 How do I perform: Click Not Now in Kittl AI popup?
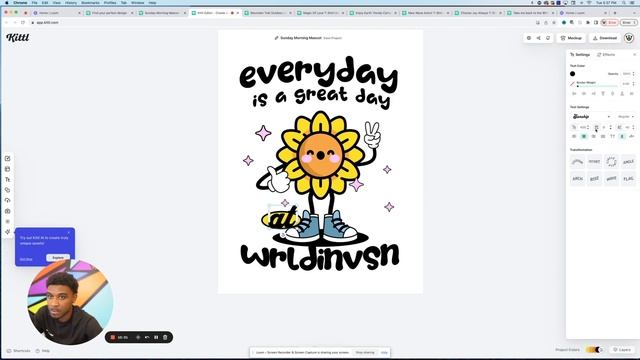coord(26,259)
